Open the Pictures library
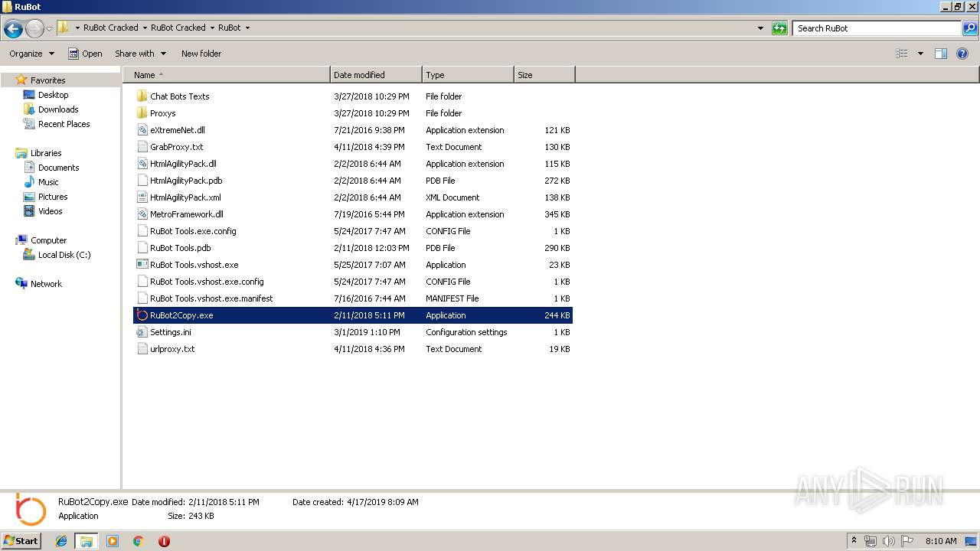980x551 pixels. (x=53, y=197)
